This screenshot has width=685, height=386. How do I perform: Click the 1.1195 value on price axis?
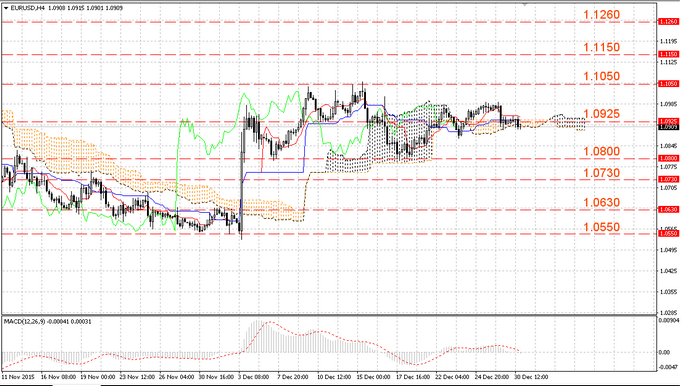pyautogui.click(x=669, y=41)
